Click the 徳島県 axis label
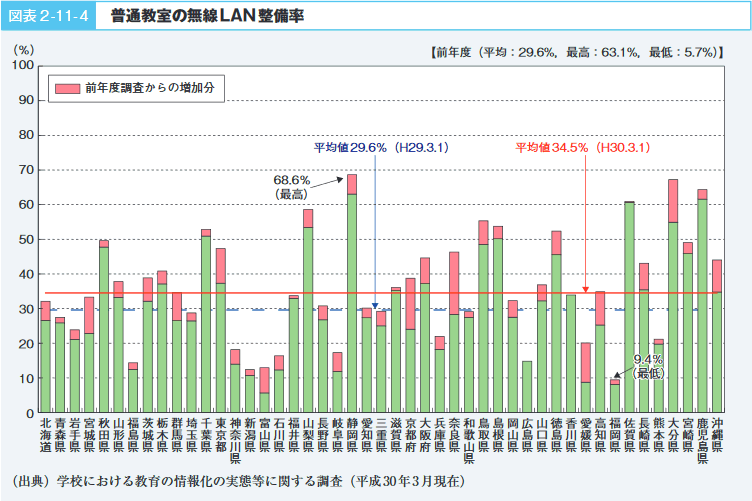The height and width of the screenshot is (501, 752). coord(557,435)
